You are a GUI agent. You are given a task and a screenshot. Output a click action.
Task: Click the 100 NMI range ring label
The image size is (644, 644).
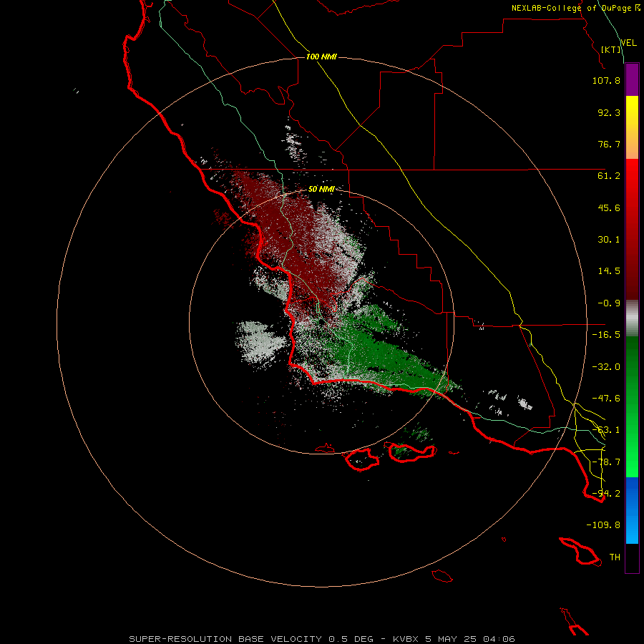[321, 57]
